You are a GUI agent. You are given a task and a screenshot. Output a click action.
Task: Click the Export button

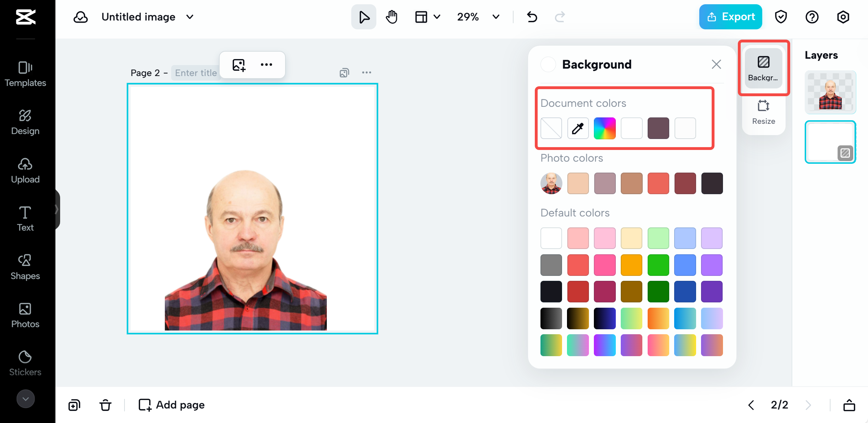click(x=730, y=17)
